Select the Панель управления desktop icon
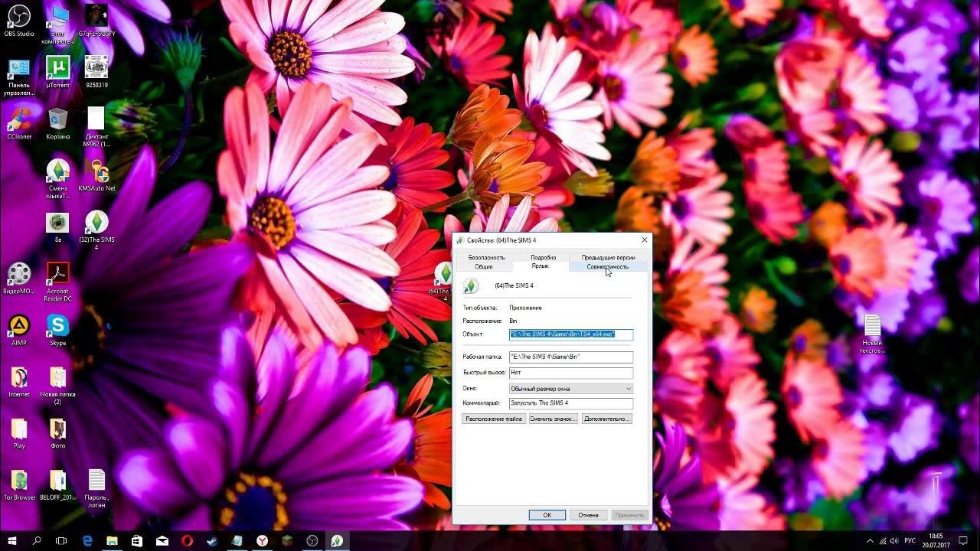Image resolution: width=980 pixels, height=551 pixels. click(19, 77)
